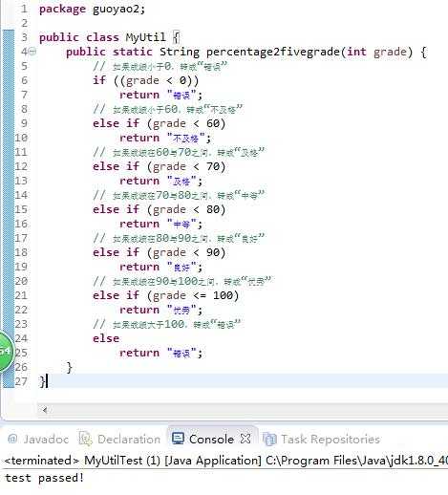Close the Console view with X icon

[245, 439]
